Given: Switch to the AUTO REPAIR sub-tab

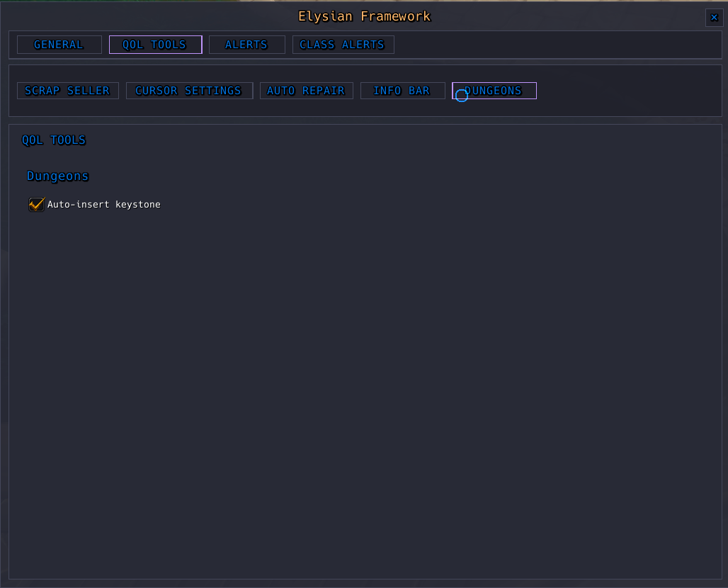Looking at the screenshot, I should pyautogui.click(x=307, y=91).
